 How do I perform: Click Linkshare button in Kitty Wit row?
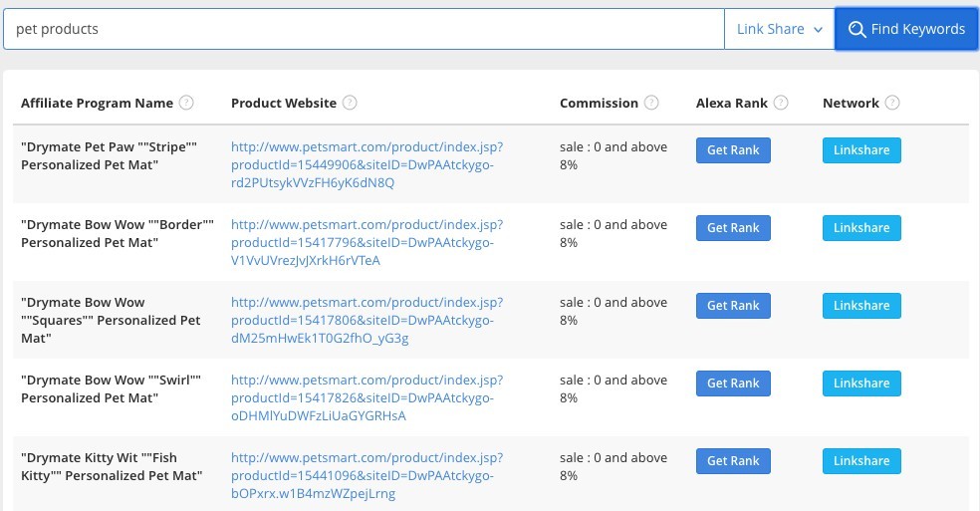tap(861, 461)
